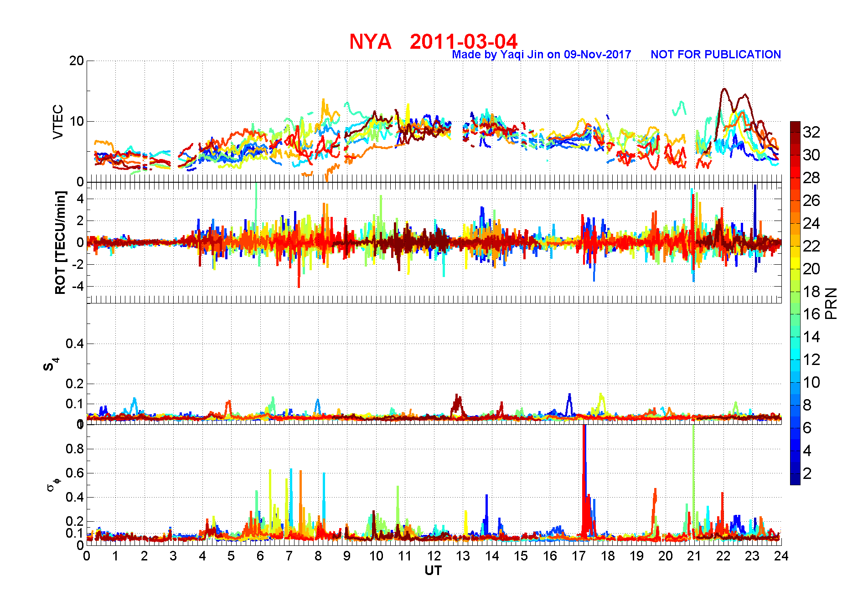Click the PRN rainbow colorbar

point(795,303)
